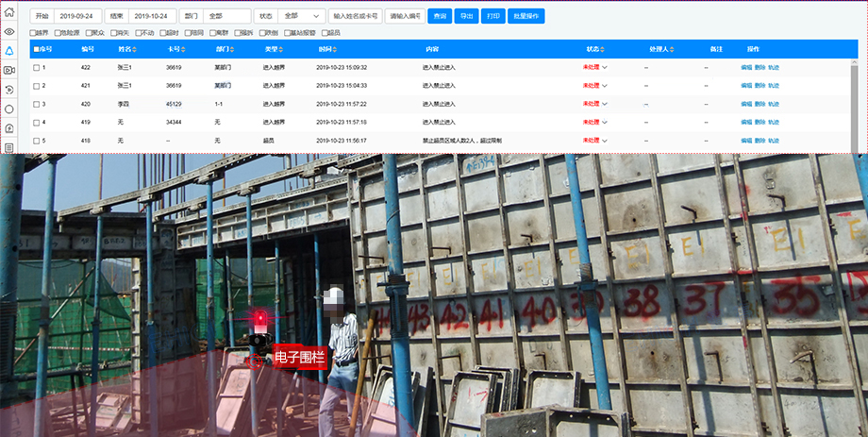The image size is (868, 437).
Task: Click 编辑 link for row 2
Action: [x=746, y=86]
